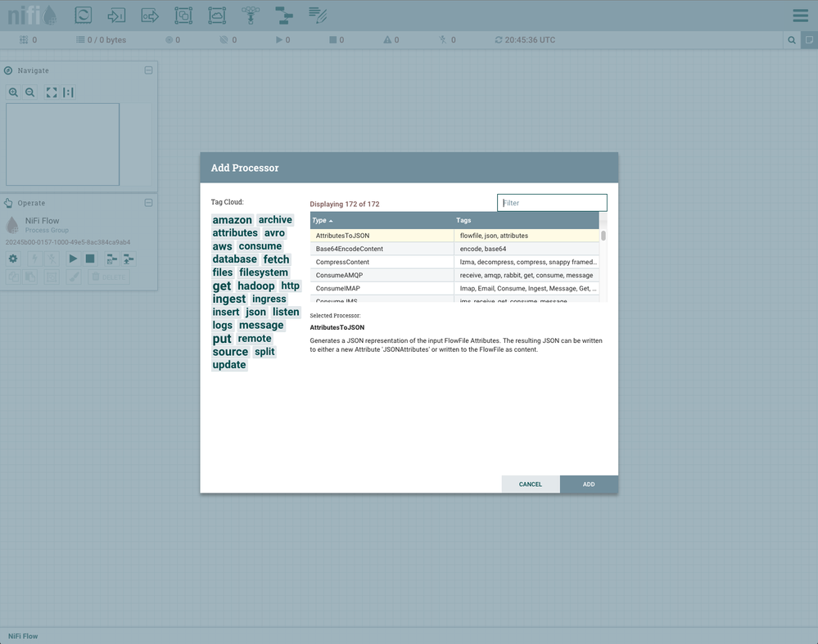Viewport: 818px width, 644px height.
Task: Click the Fit view navigate icon
Action: coord(52,92)
